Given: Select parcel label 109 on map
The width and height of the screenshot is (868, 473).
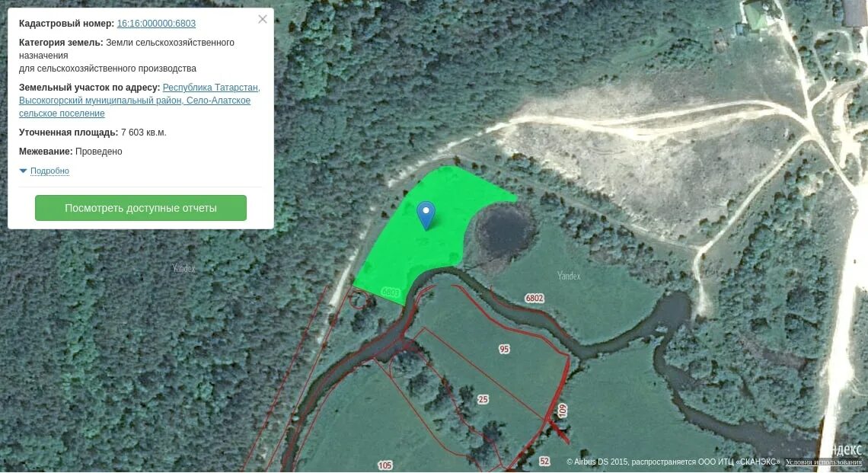Looking at the screenshot, I should pyautogui.click(x=563, y=411).
